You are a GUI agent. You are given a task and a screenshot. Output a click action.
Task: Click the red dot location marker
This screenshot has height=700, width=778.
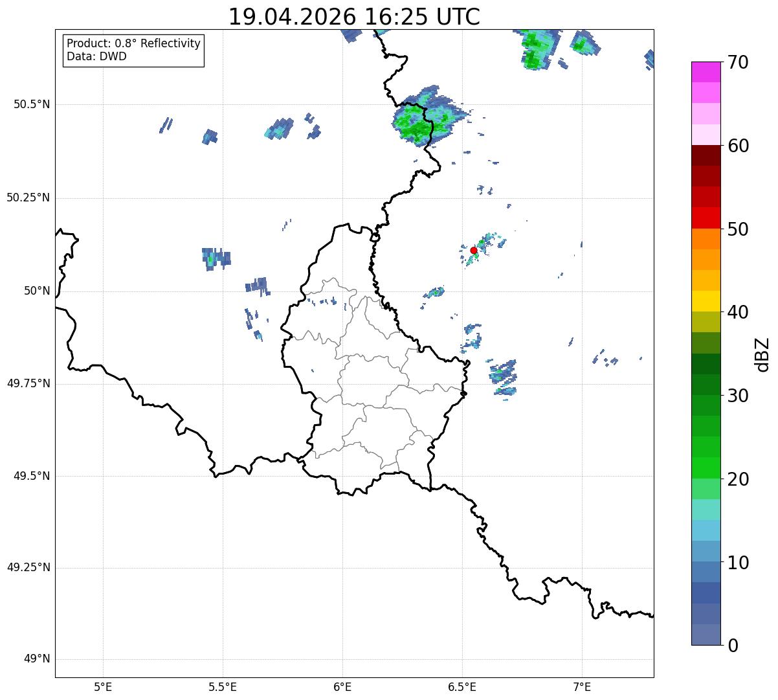point(474,250)
